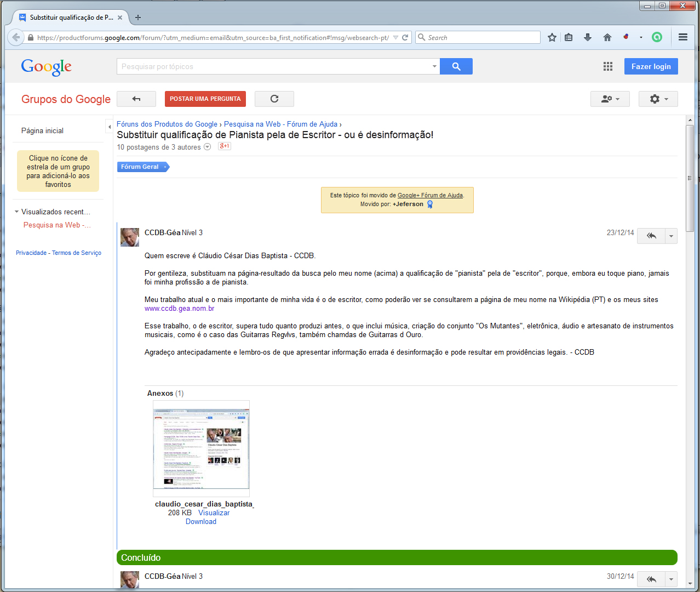Open the Firefox hamburger menu

tap(682, 37)
